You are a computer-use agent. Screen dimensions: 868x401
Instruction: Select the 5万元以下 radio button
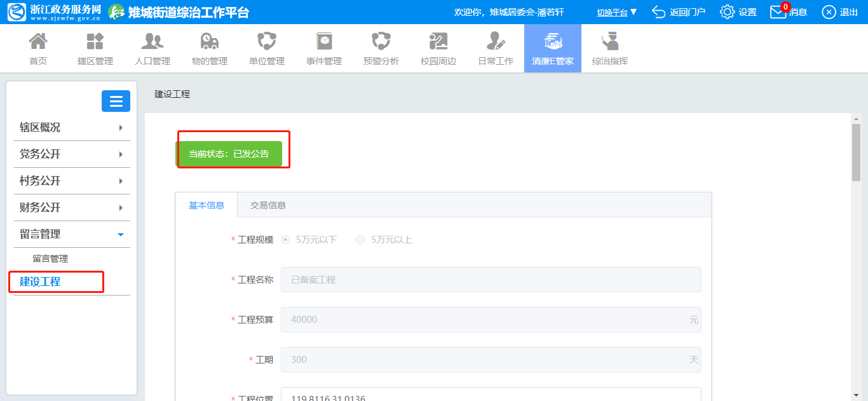coord(285,240)
